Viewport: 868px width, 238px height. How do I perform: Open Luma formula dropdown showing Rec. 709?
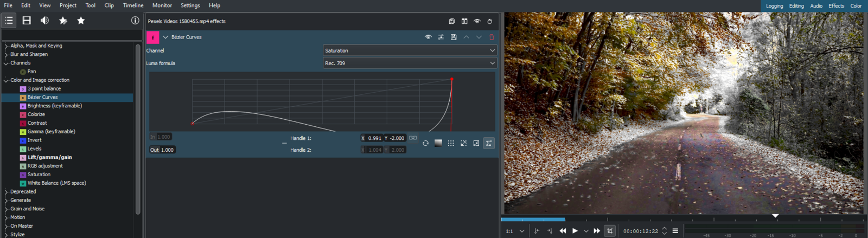pos(410,63)
